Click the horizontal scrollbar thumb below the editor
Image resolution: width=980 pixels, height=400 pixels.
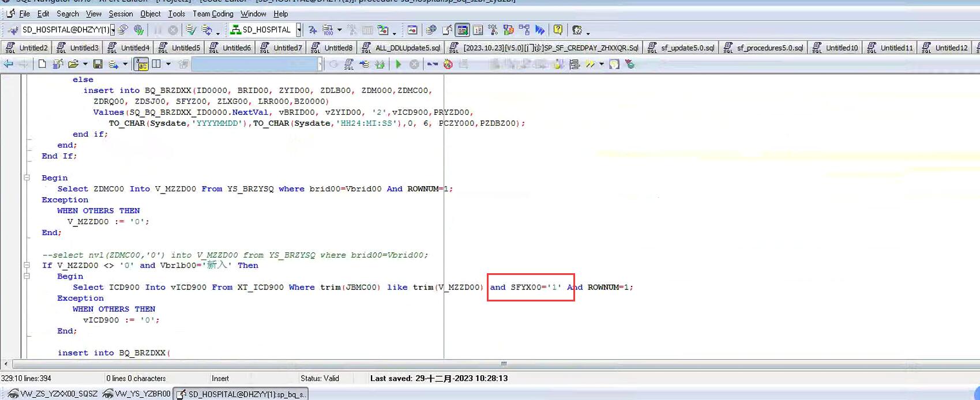tap(504, 364)
